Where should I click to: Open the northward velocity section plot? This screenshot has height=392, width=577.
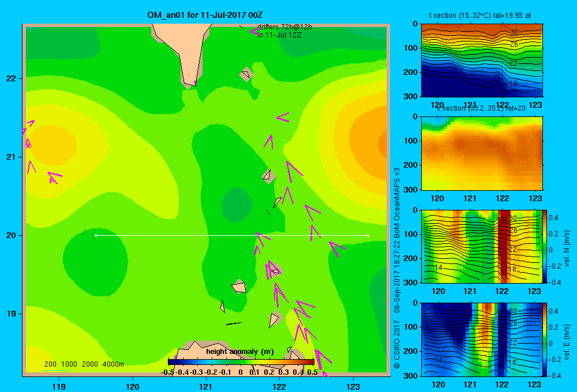(x=482, y=246)
